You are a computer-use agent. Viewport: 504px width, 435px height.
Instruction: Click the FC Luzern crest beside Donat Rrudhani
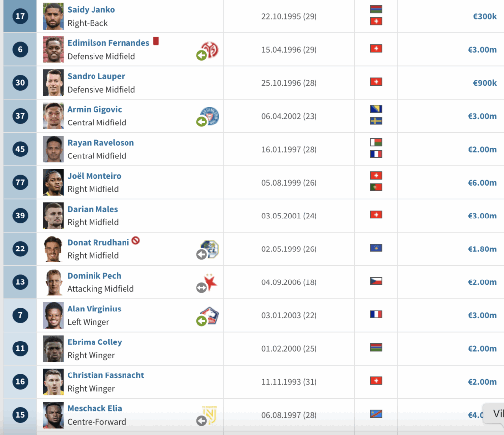[x=210, y=249]
